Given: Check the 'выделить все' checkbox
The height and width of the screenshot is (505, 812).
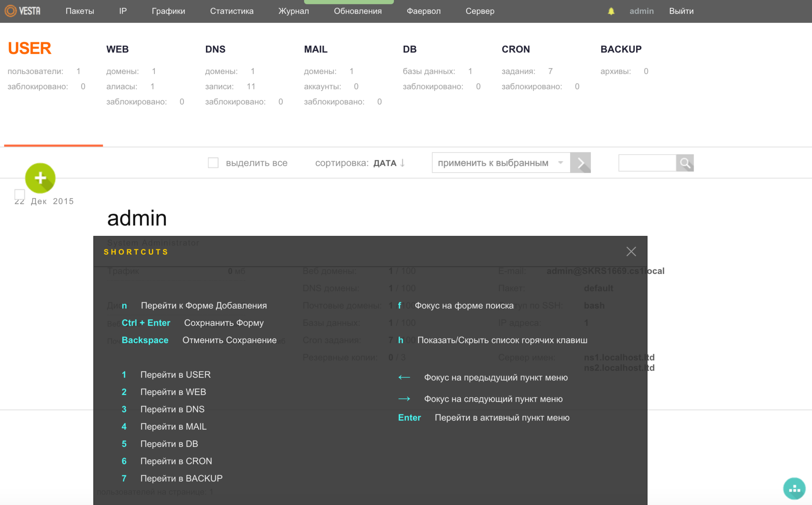Looking at the screenshot, I should (213, 163).
